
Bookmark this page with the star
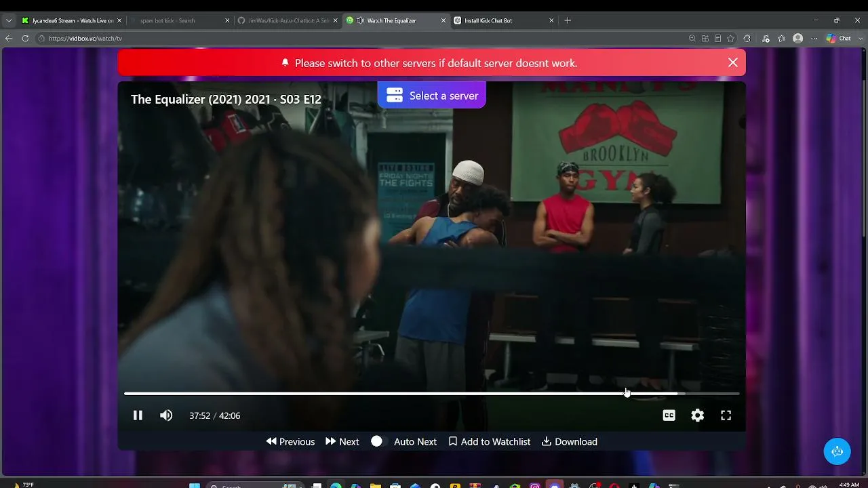coord(730,39)
